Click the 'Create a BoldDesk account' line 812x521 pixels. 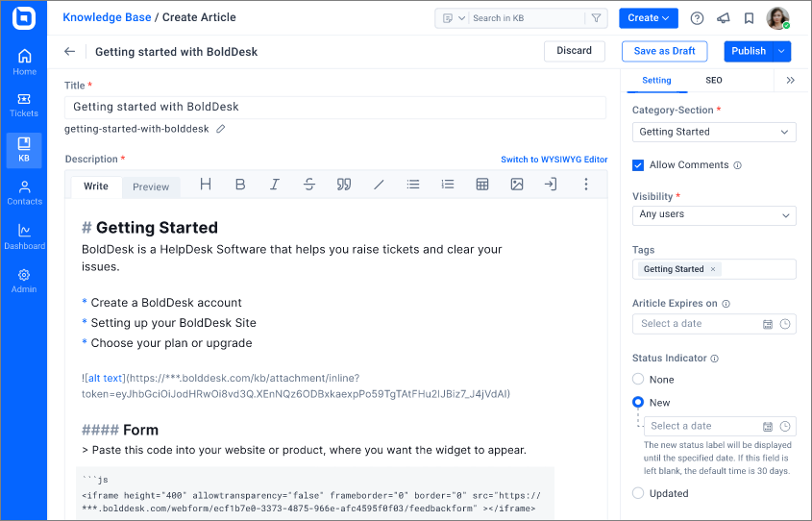tap(166, 303)
